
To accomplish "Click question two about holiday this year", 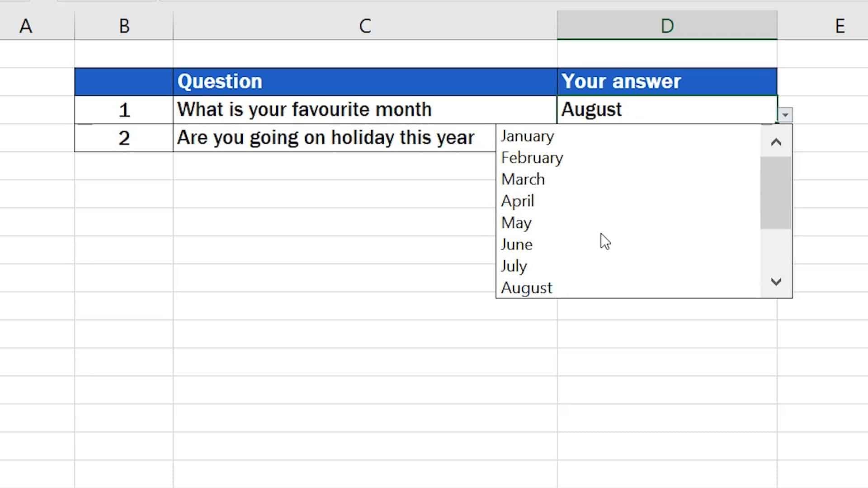I will coord(325,137).
